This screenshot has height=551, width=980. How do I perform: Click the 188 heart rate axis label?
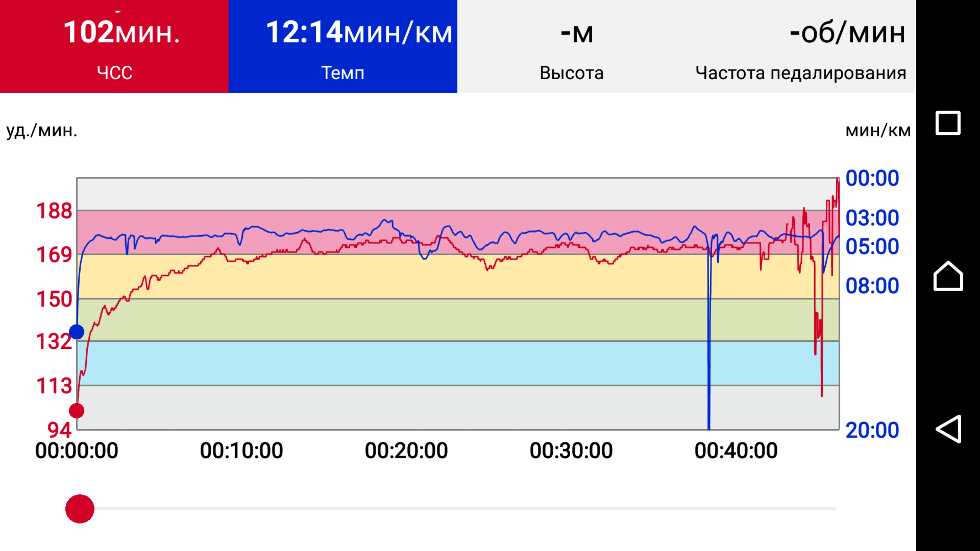click(x=54, y=211)
